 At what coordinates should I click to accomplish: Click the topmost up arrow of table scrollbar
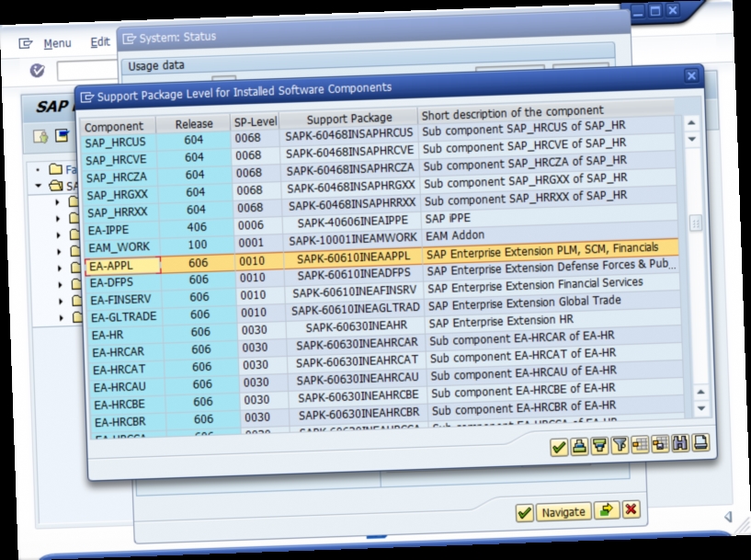[x=691, y=123]
